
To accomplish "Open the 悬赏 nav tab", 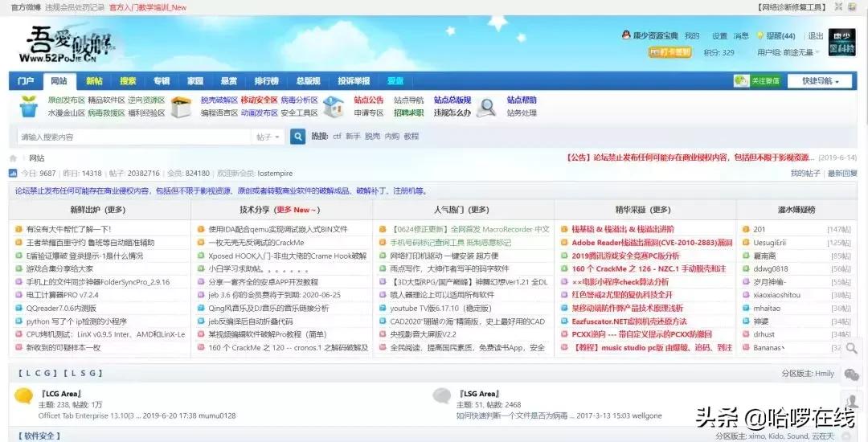I will pos(228,81).
